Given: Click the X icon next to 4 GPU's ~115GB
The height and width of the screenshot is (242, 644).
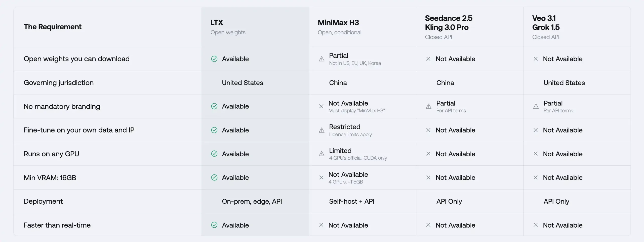Looking at the screenshot, I should coord(321,178).
